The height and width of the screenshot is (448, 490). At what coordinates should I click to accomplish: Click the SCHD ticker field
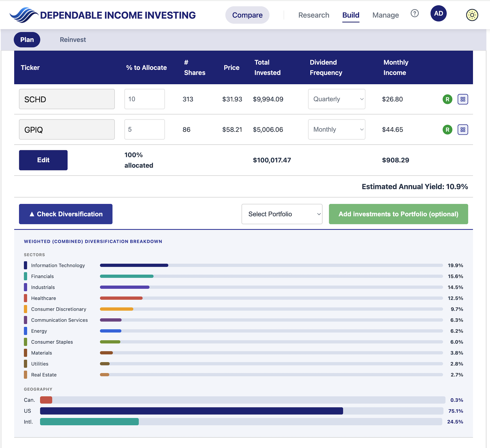tap(67, 99)
